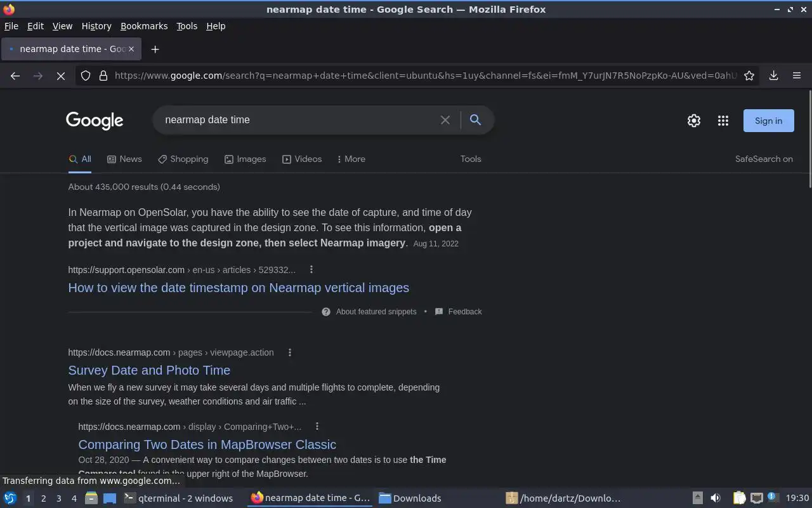The image size is (812, 508).
Task: Open the View menu
Action: point(62,26)
